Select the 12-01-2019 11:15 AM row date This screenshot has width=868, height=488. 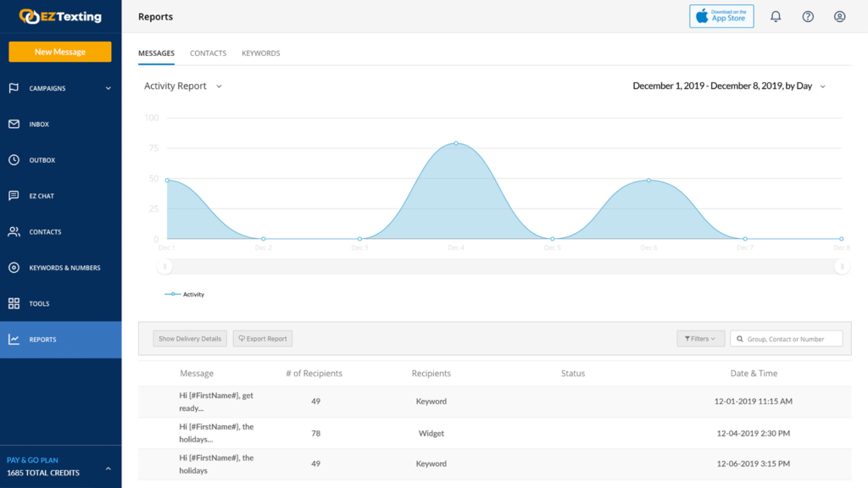tap(753, 401)
